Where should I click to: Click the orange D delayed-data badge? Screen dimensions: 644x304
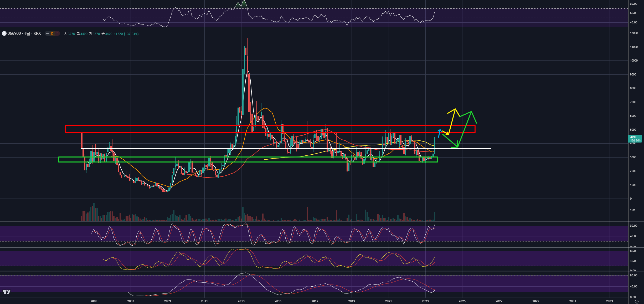(x=52, y=33)
